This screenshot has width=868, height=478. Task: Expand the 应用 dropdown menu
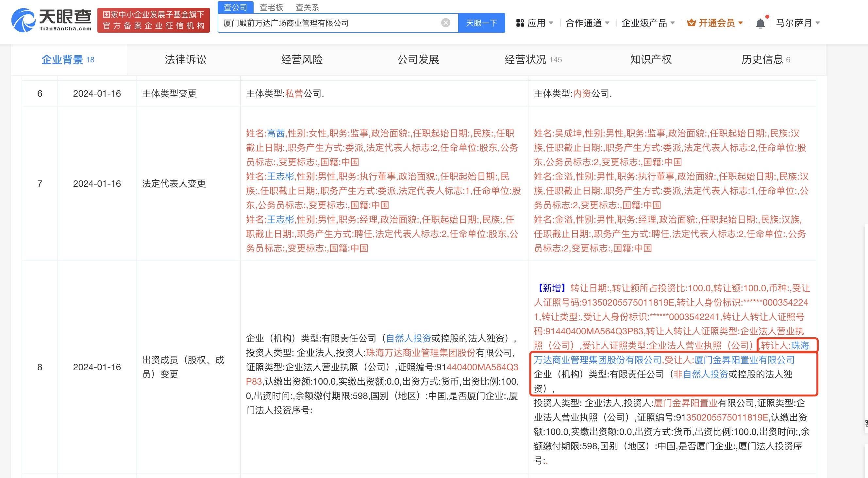click(x=551, y=23)
